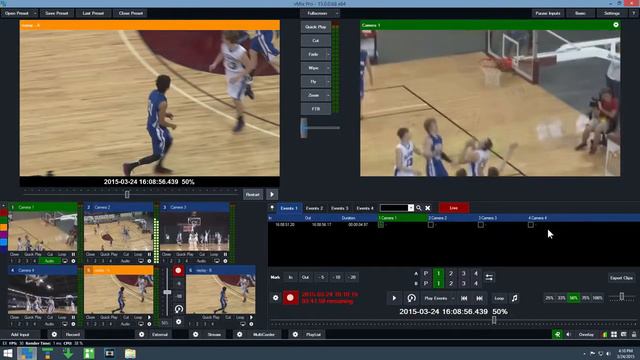Toggle Audio on Camera 4 input
Image resolution: width=640 pixels, height=360 pixels.
[x=49, y=324]
